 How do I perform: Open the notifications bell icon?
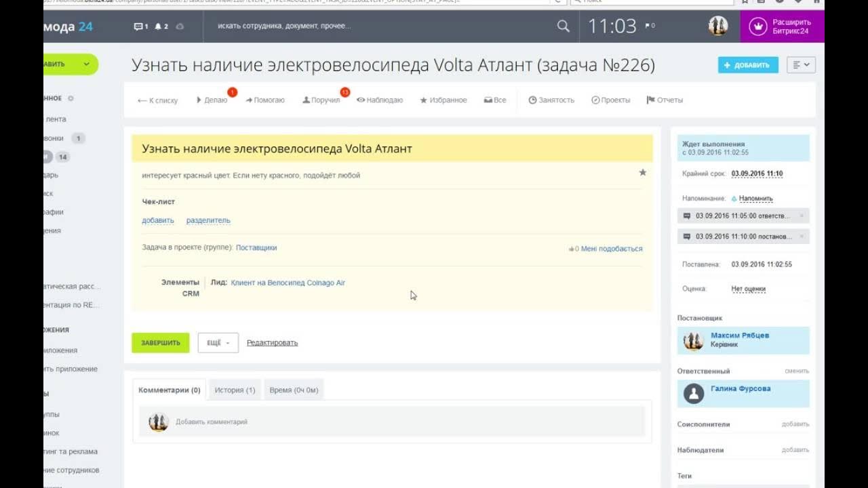pos(158,26)
